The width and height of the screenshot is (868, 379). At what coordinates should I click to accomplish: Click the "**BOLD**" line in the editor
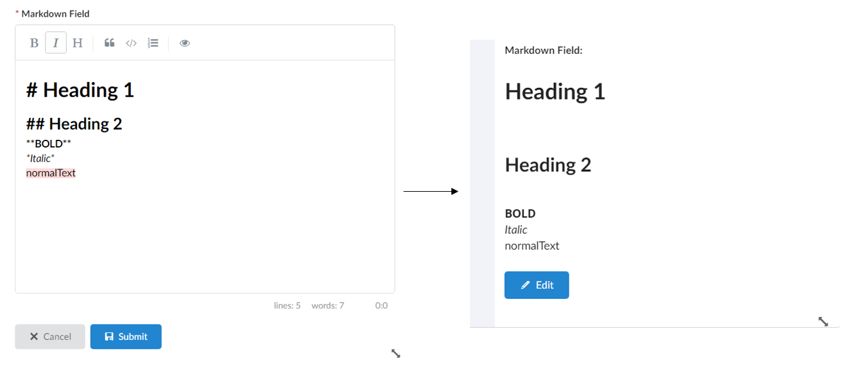(x=49, y=143)
